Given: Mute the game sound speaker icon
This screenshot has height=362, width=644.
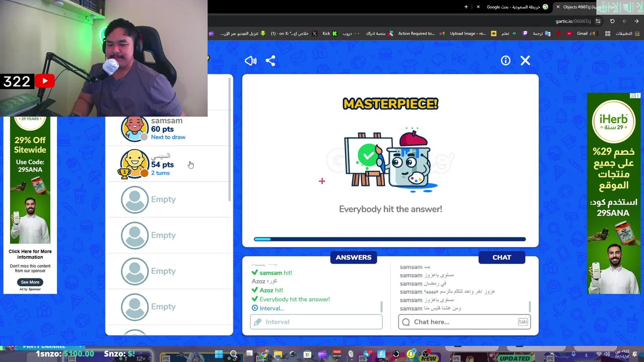Looking at the screenshot, I should click(x=250, y=61).
